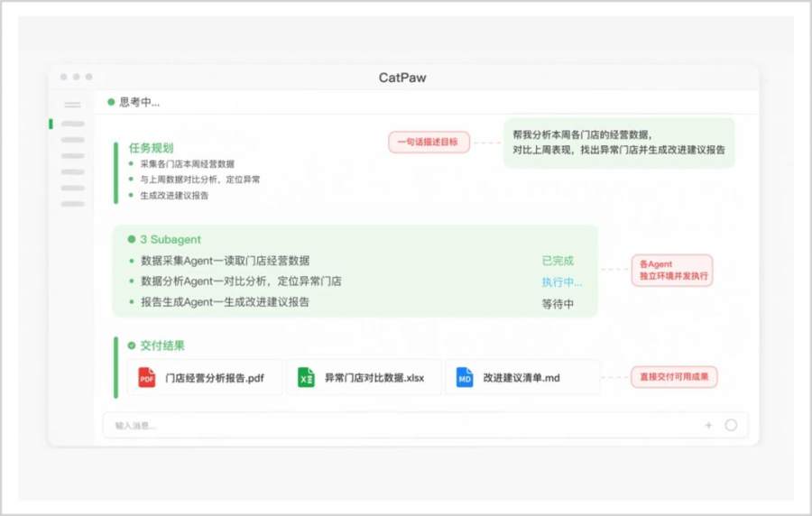This screenshot has height=516, width=812.
Task: Select the last sidebar conversation item
Action: [72, 204]
